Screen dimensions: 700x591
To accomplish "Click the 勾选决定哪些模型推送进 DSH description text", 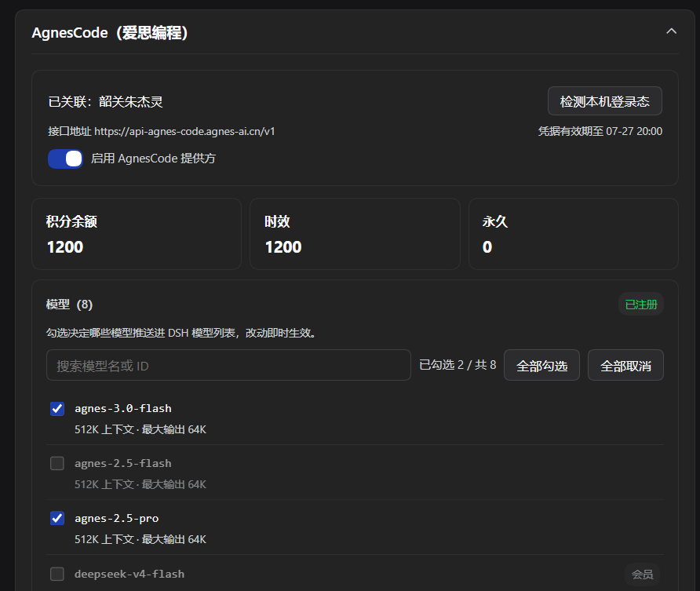I will pos(181,333).
